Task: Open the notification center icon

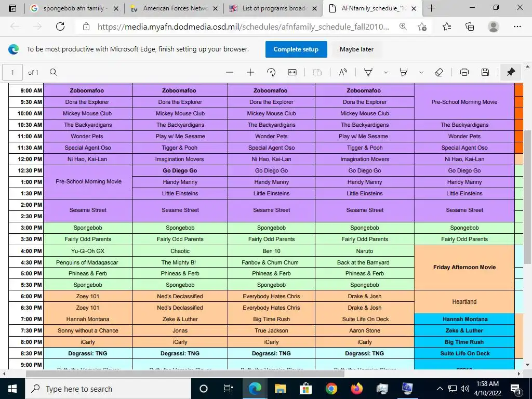Action: 516,389
